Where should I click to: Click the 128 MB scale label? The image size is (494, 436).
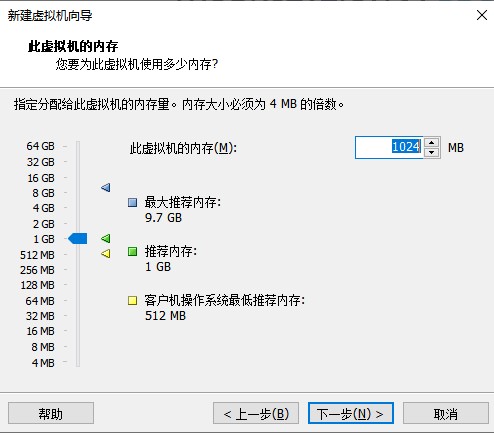tap(37, 285)
